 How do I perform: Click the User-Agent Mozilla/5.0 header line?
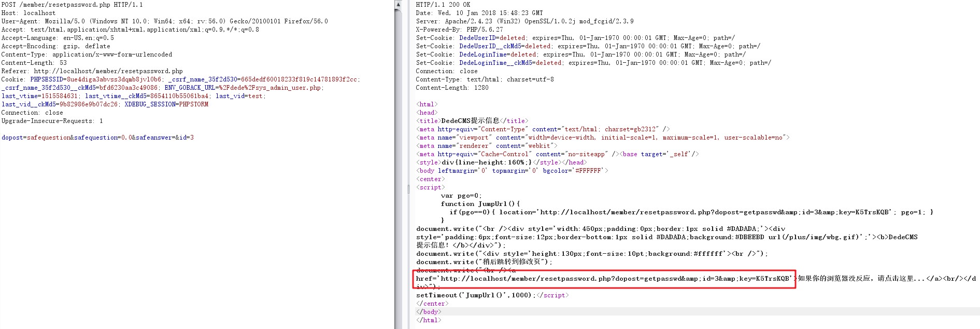pyautogui.click(x=165, y=21)
